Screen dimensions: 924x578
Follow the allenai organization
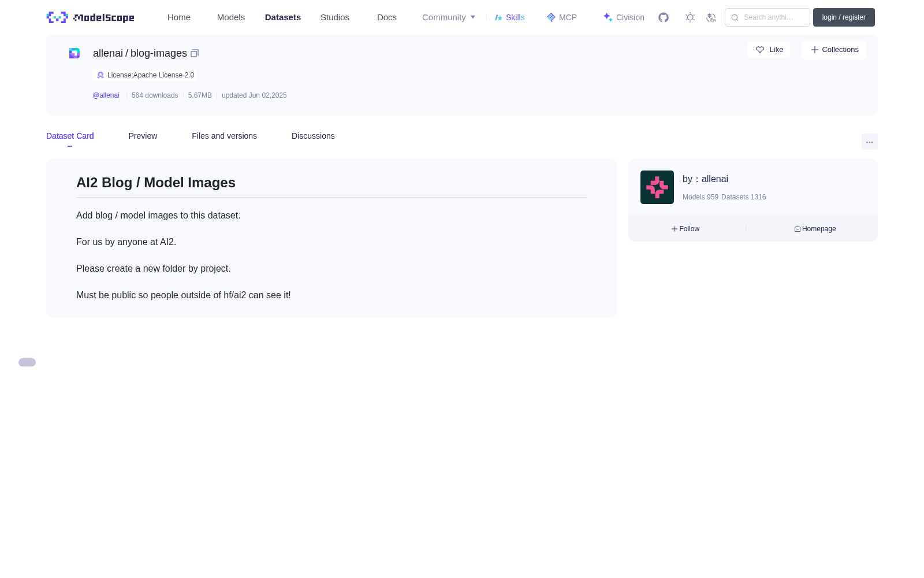(685, 229)
